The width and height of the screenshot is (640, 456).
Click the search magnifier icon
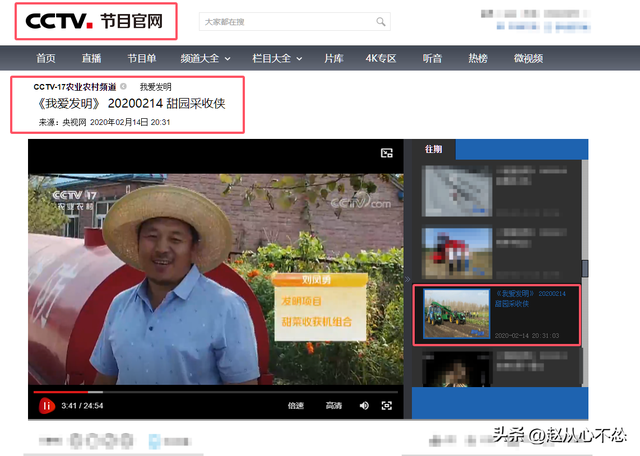click(x=380, y=22)
